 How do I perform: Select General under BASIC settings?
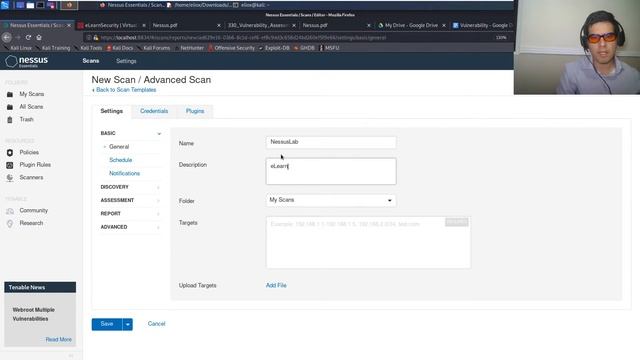(x=119, y=147)
